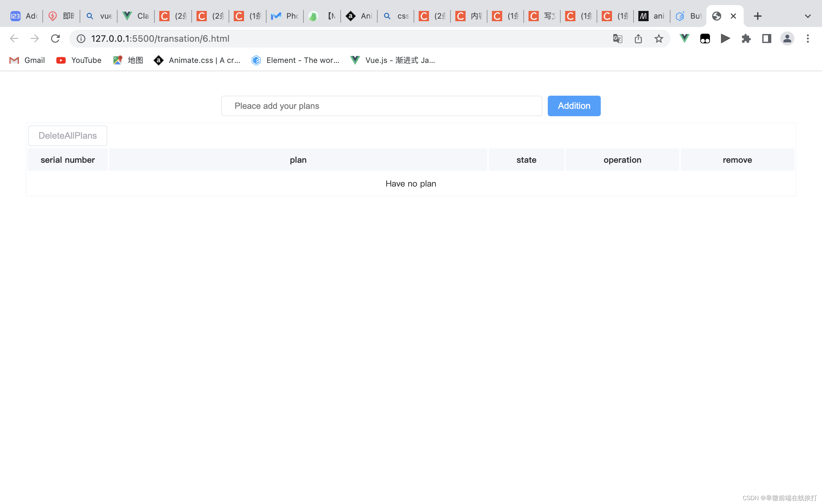Click the operation column header
Screen dimensions: 822x504
(622, 160)
